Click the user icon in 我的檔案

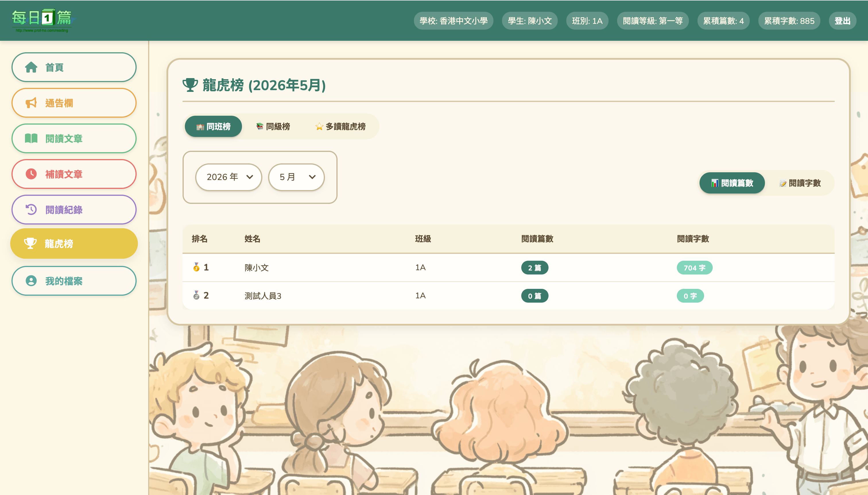(x=31, y=281)
